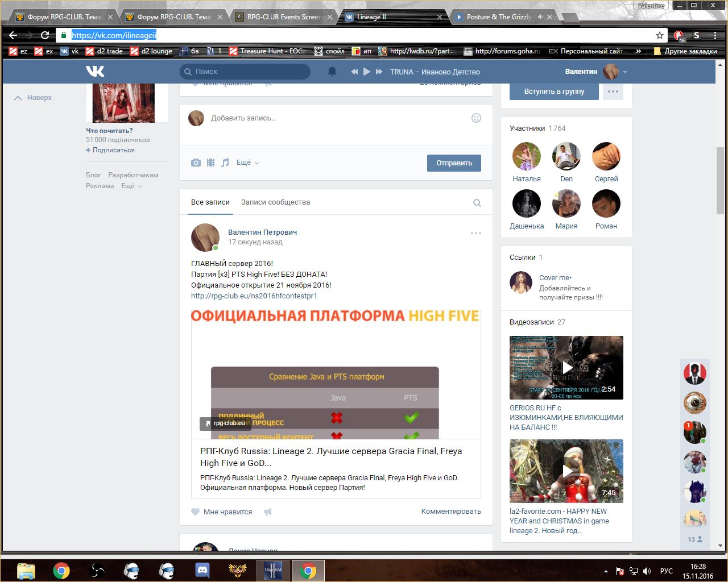Adjust volume via tray speaker icon
This screenshot has height=582, width=728.
pyautogui.click(x=647, y=571)
